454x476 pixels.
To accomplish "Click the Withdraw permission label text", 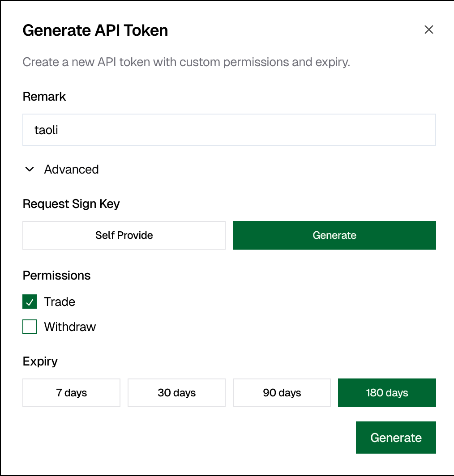I will (x=70, y=327).
